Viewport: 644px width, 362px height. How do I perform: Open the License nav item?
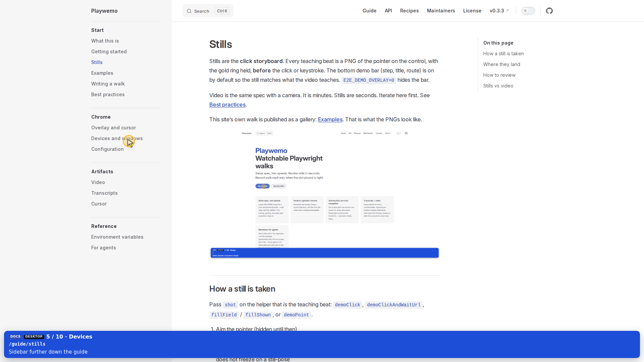point(472,11)
